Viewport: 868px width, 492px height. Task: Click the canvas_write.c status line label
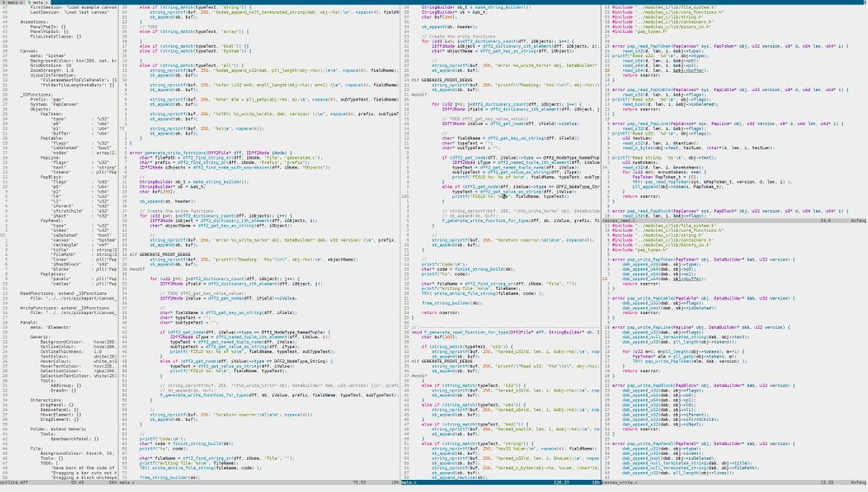619,482
